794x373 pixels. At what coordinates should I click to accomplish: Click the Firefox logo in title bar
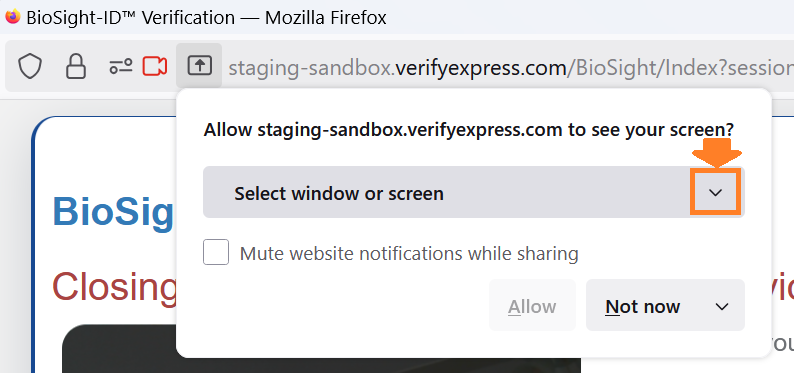[x=12, y=17]
